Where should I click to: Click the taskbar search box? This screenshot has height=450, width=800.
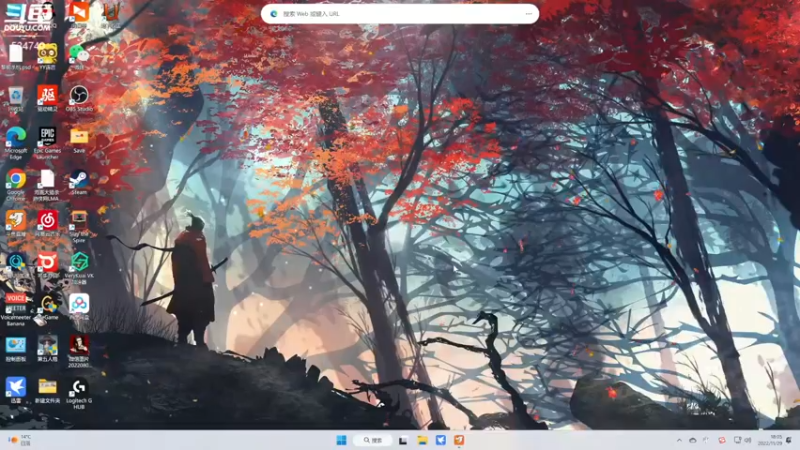373,440
